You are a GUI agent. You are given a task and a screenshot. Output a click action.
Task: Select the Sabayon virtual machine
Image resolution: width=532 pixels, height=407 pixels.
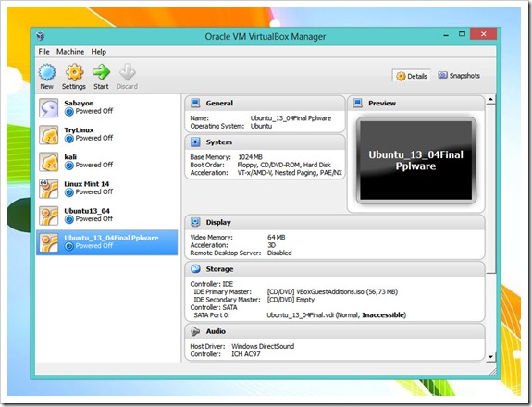(107, 108)
